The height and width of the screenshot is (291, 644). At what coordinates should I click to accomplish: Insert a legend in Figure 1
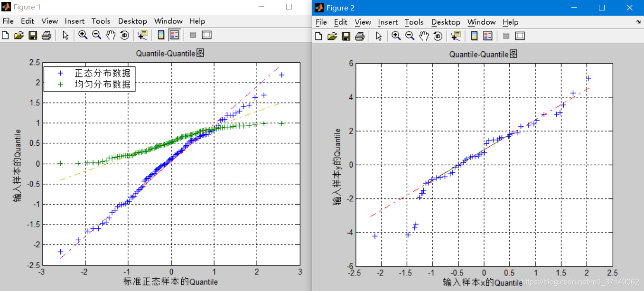(x=174, y=35)
